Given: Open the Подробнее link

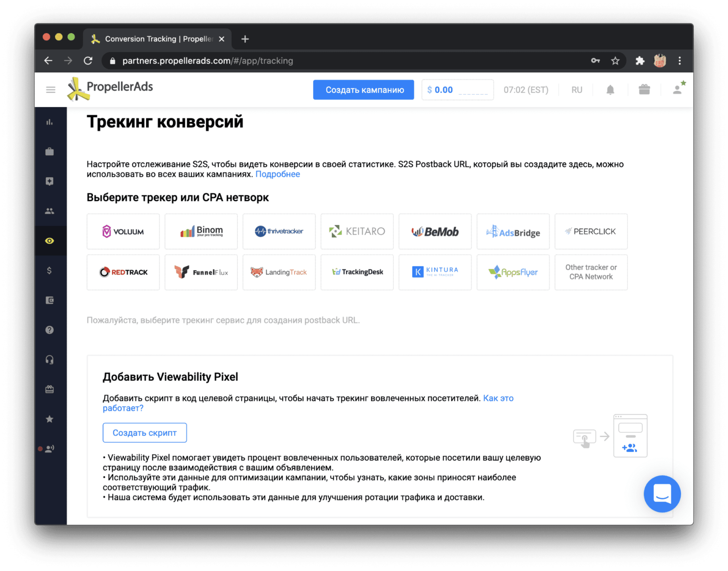Looking at the screenshot, I should (278, 174).
